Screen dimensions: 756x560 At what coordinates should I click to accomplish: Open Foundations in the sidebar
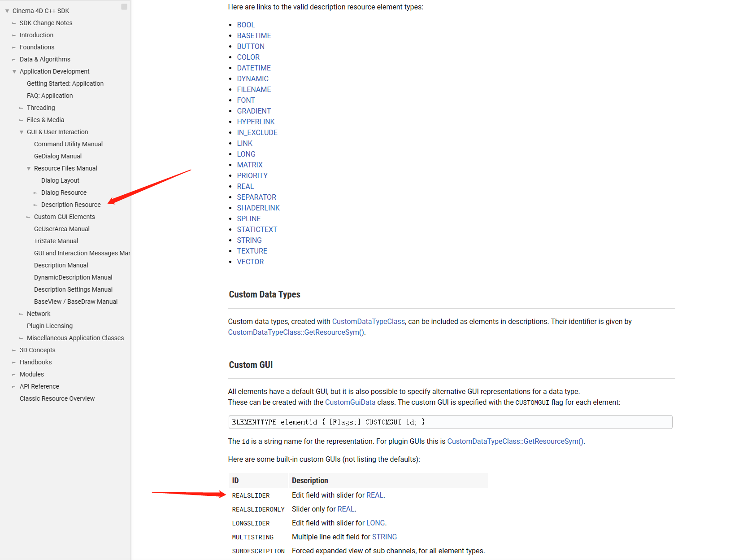[37, 47]
